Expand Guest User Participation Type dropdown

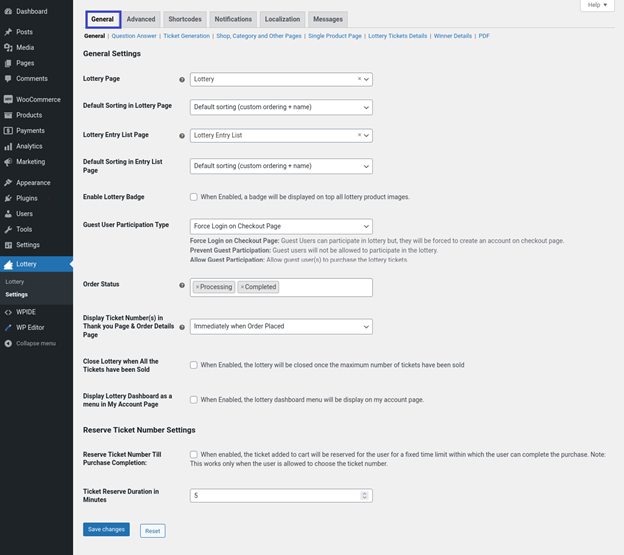[281, 226]
